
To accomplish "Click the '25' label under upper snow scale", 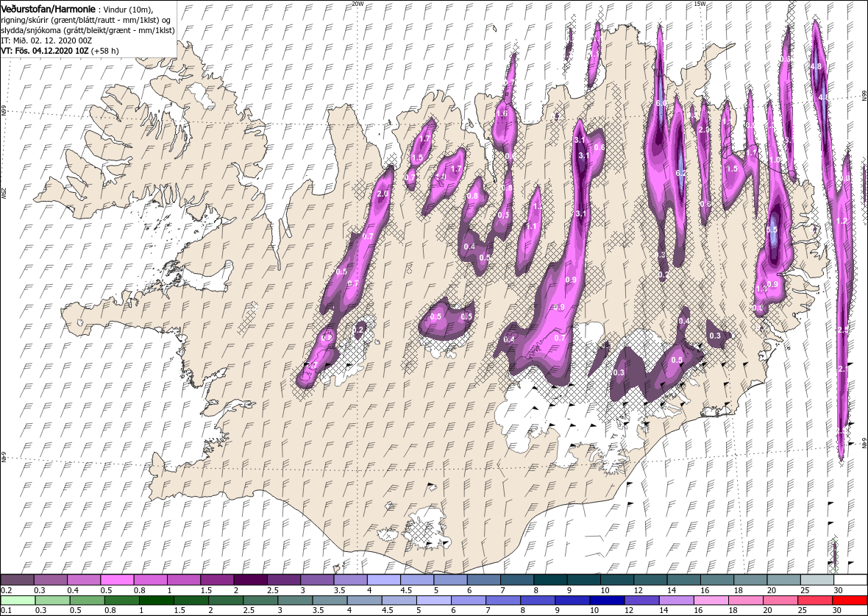I will click(x=805, y=590).
